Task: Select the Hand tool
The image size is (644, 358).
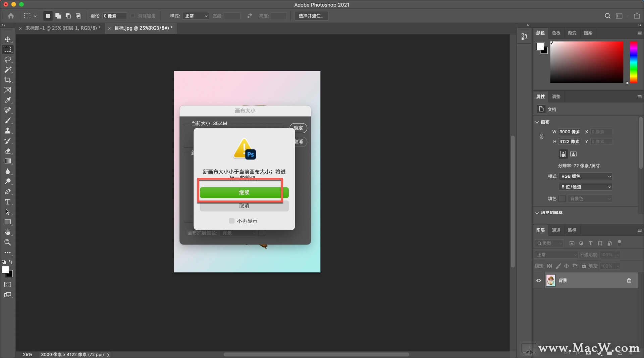Action: (8, 232)
